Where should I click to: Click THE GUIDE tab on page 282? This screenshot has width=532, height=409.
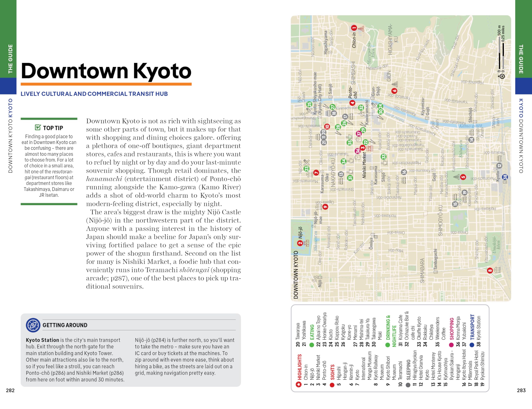coord(10,59)
